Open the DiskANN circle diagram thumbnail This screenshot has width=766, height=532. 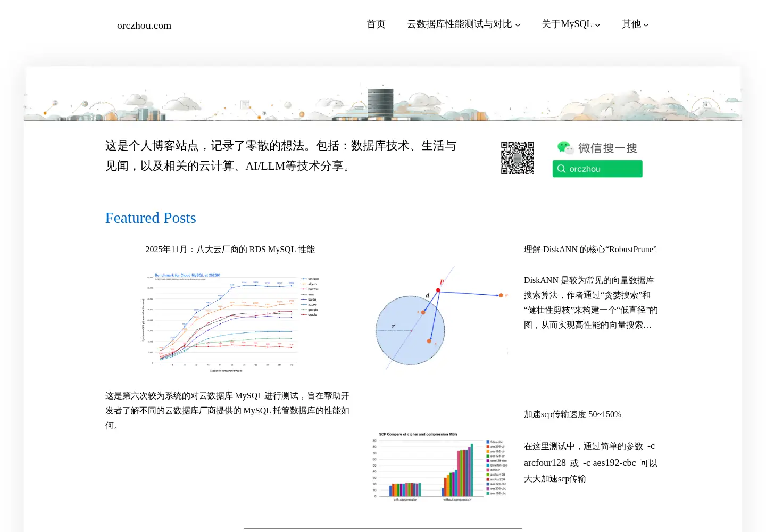pos(441,318)
